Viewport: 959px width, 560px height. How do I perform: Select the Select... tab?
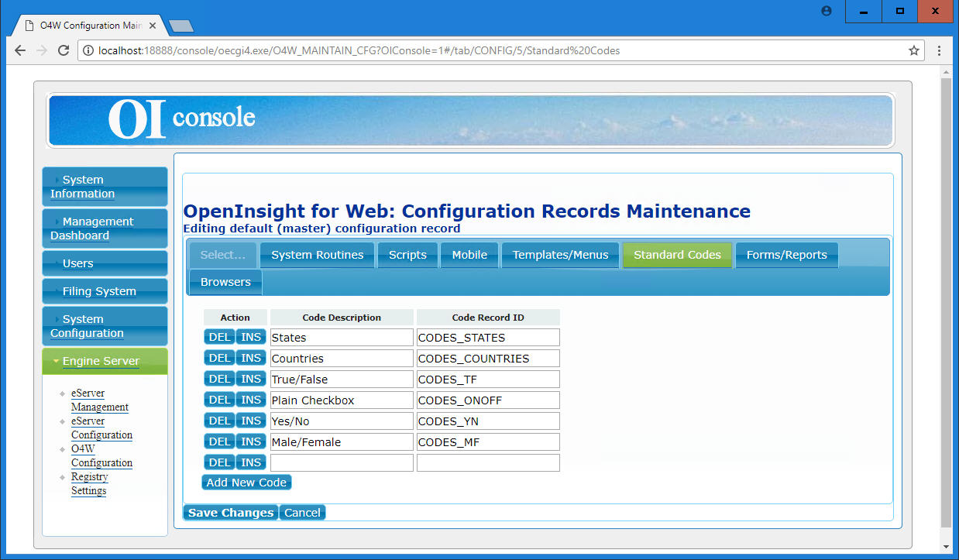[x=223, y=255]
